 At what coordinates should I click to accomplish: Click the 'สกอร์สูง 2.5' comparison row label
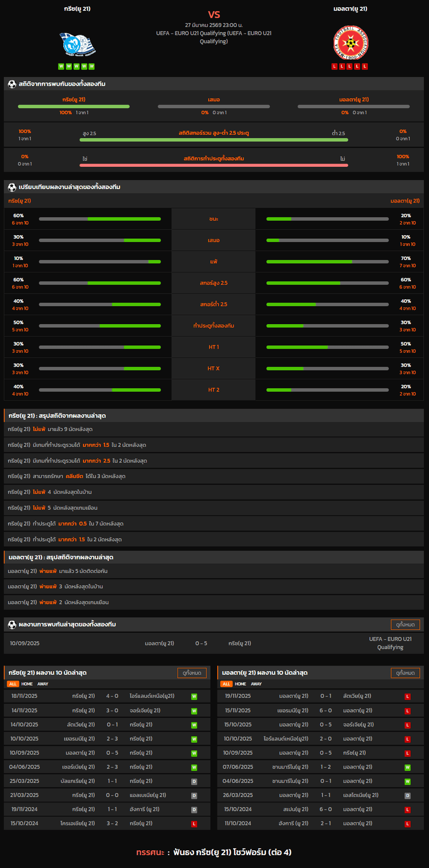coord(213,283)
